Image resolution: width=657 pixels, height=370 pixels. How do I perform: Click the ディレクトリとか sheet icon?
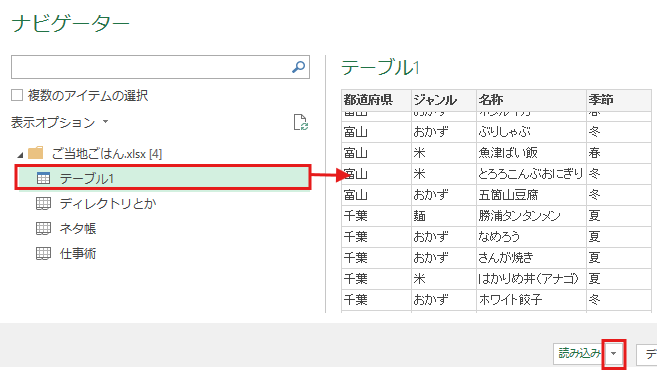pos(43,203)
